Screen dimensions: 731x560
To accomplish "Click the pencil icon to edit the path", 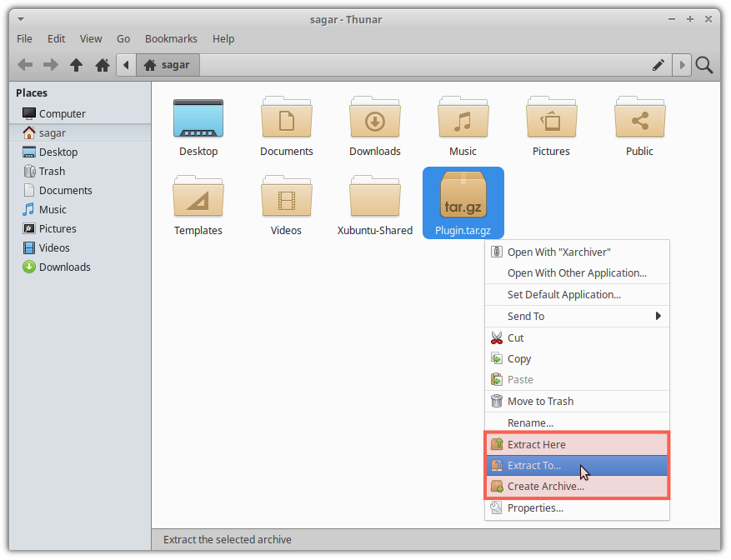I will click(658, 64).
